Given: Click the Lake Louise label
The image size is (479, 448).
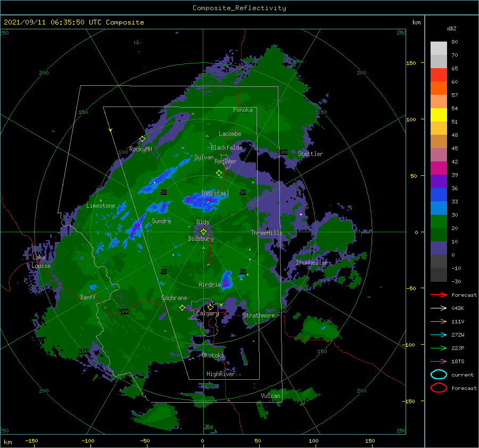Looking at the screenshot, I should tap(41, 262).
